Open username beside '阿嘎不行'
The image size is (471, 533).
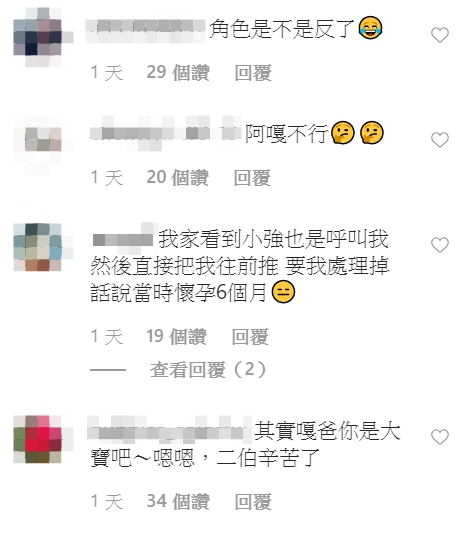166,133
